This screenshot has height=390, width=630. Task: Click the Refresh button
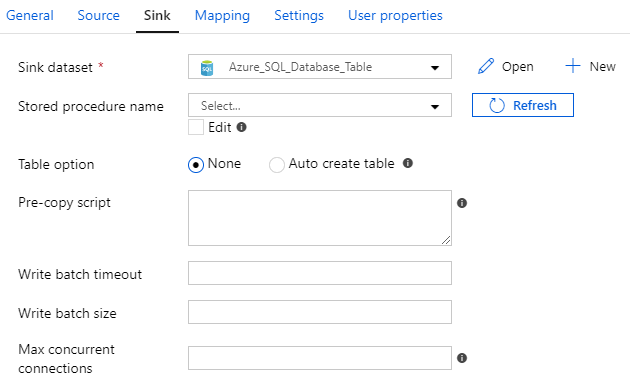tap(523, 105)
